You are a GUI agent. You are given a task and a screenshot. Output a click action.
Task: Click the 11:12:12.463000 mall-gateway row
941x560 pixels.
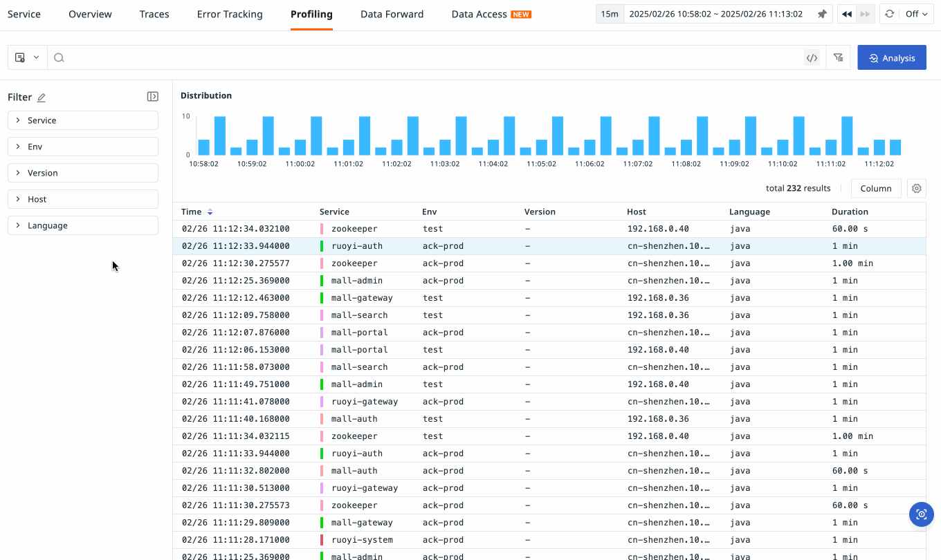click(549, 298)
